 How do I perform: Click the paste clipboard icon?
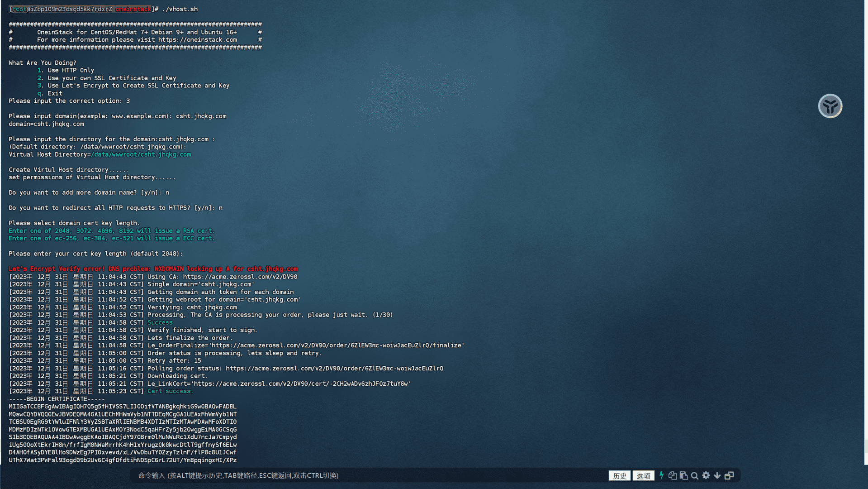click(x=683, y=475)
